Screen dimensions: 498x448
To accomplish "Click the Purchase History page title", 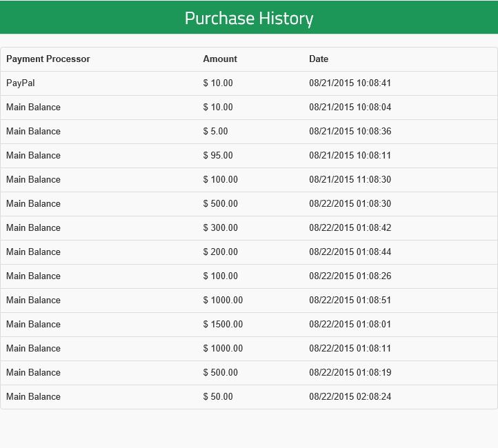I will pos(249,18).
